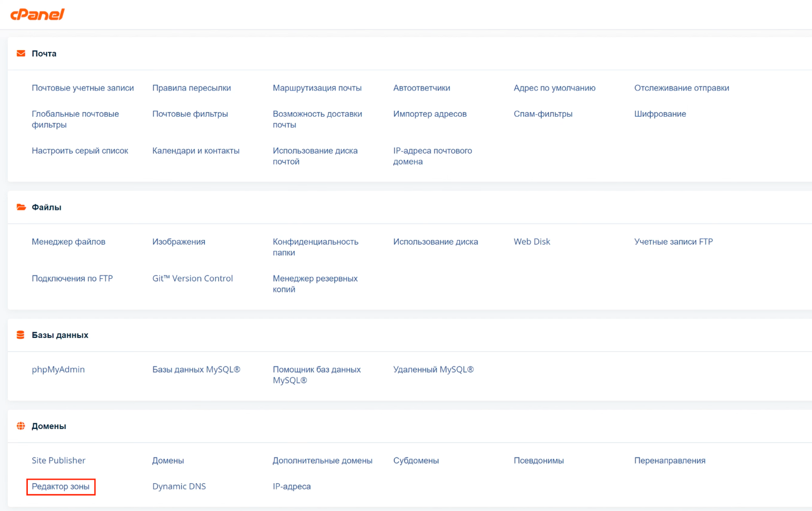View Использование диска почтой
The width and height of the screenshot is (812, 511).
[315, 156]
